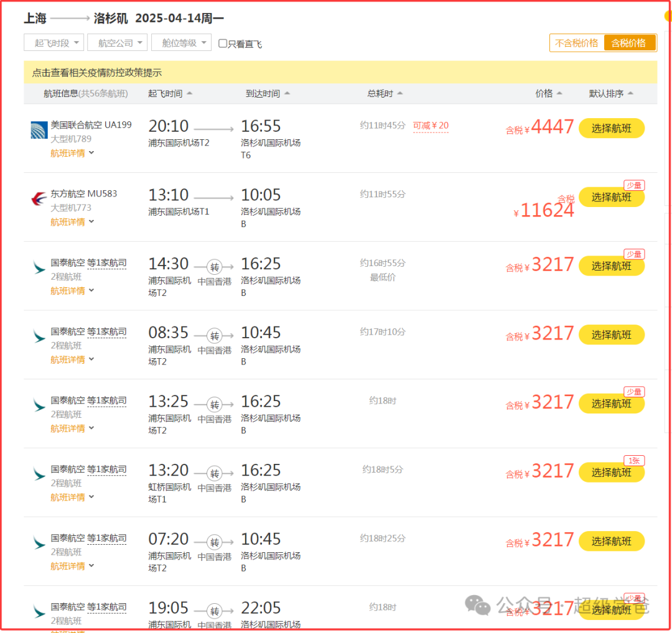This screenshot has height=633, width=672.
Task: Expand 航班详情 for 14:30 Cathay flight
Action: pyautogui.click(x=72, y=291)
